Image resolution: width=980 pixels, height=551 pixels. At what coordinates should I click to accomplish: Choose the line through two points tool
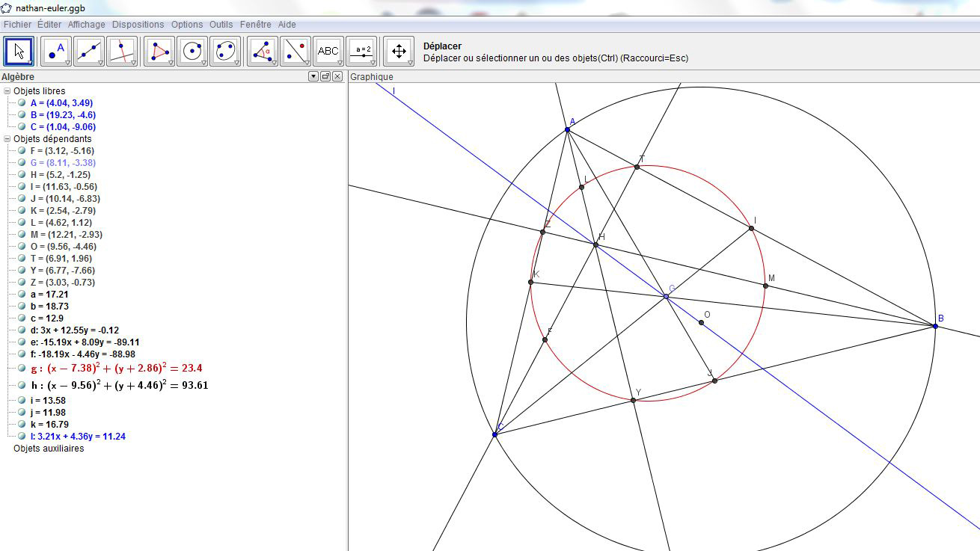tap(88, 51)
